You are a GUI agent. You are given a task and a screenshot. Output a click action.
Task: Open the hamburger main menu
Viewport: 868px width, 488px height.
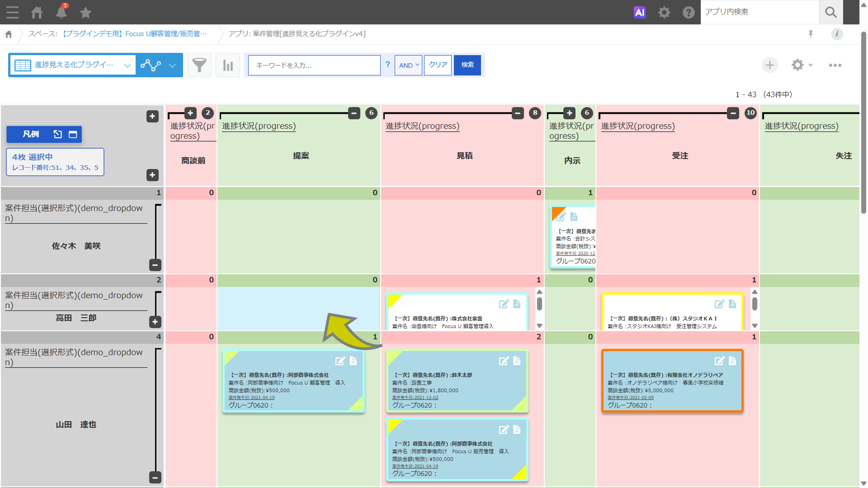coord(12,12)
